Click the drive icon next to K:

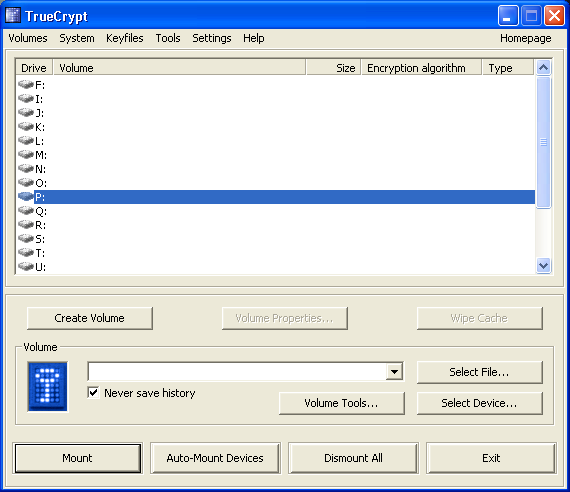pyautogui.click(x=26, y=126)
